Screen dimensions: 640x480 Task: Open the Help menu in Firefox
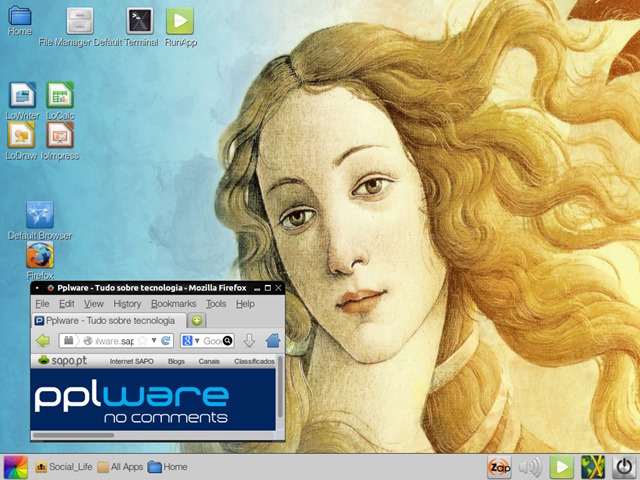[245, 304]
